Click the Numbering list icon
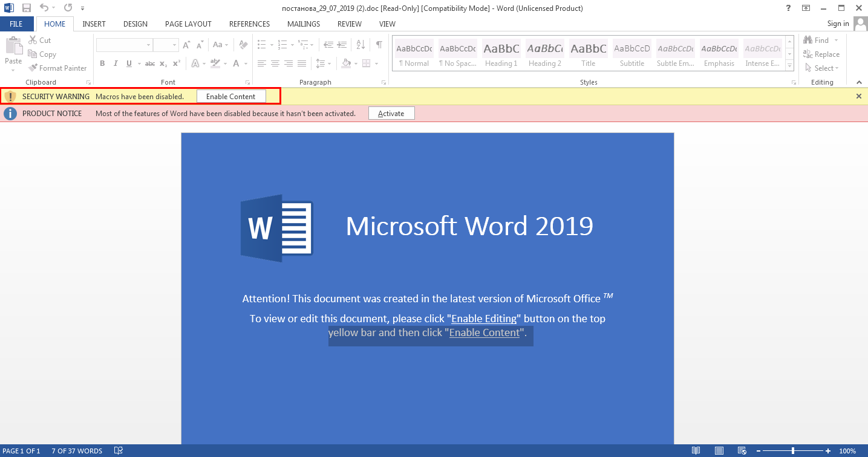This screenshot has height=457, width=868. point(284,45)
